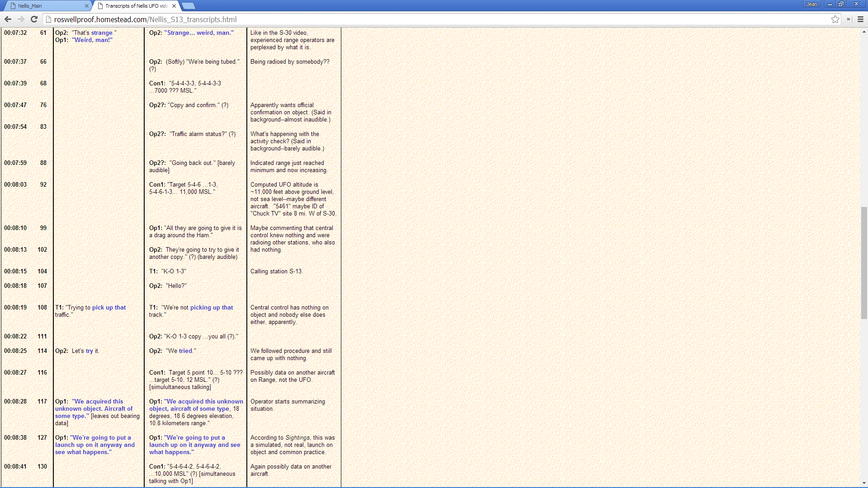Click the vertical scrollbar thumb

(864, 262)
